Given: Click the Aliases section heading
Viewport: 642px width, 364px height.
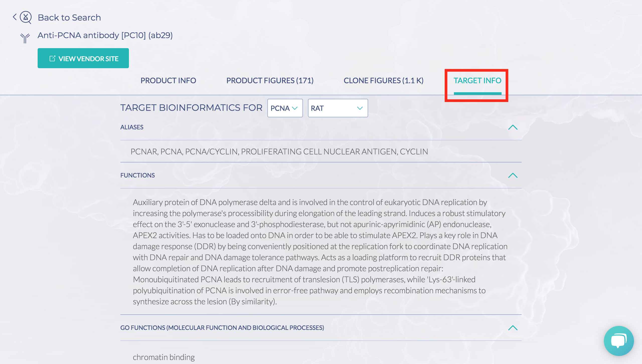Looking at the screenshot, I should (132, 127).
